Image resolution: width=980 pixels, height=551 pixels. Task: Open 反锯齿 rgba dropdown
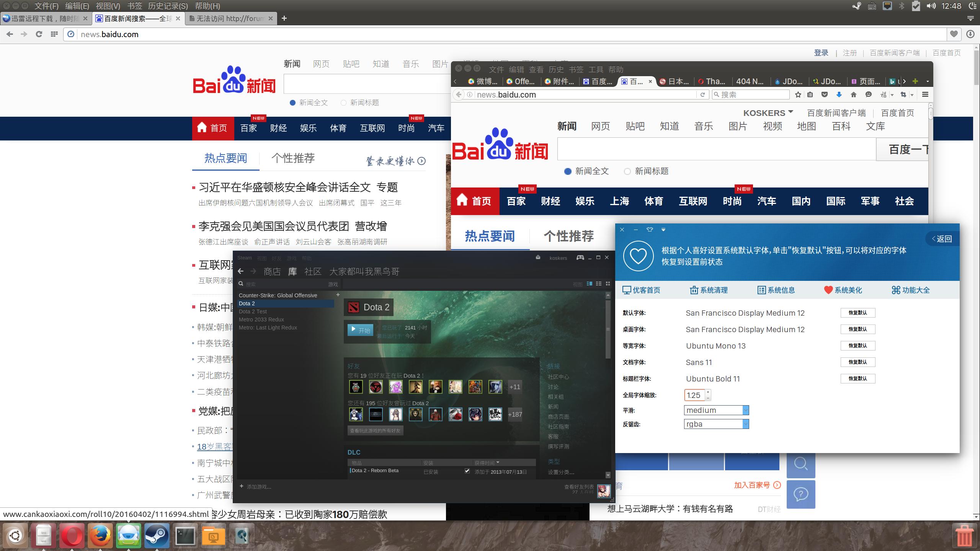716,424
